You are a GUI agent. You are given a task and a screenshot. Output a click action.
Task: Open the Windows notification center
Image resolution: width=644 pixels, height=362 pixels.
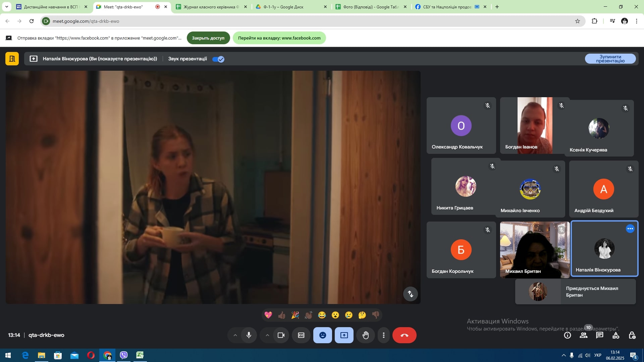click(633, 356)
